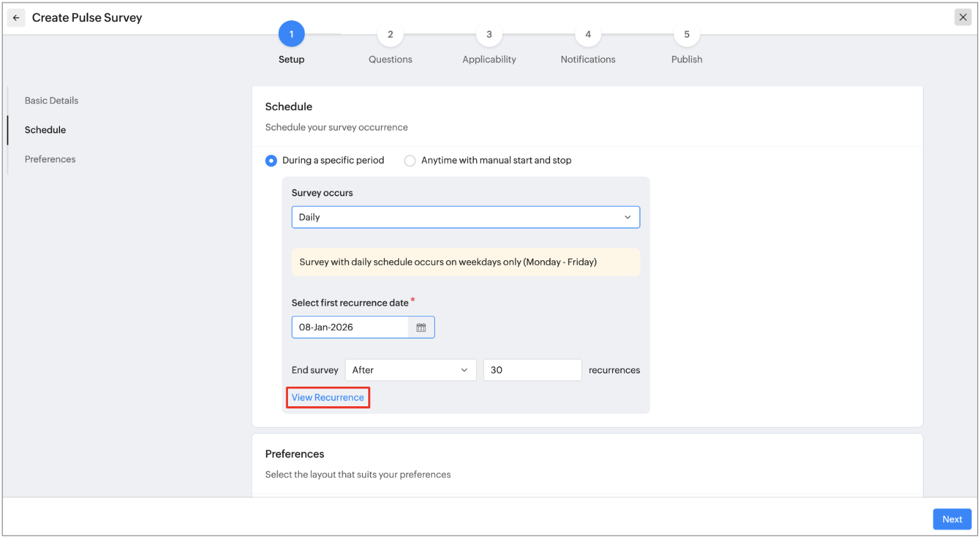Select During a specific period option
The height and width of the screenshot is (539, 980).
(x=271, y=161)
